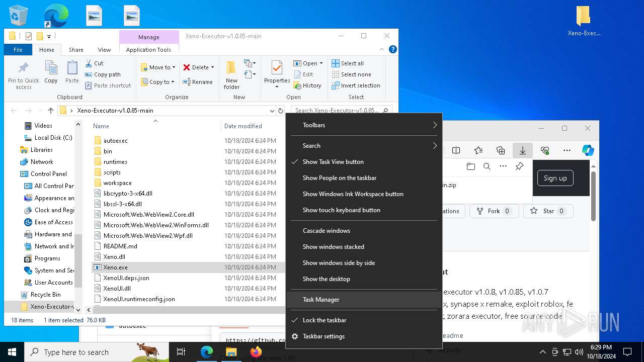Pin the Edge downloads flyout
This screenshot has width=644, height=362.
click(520, 166)
